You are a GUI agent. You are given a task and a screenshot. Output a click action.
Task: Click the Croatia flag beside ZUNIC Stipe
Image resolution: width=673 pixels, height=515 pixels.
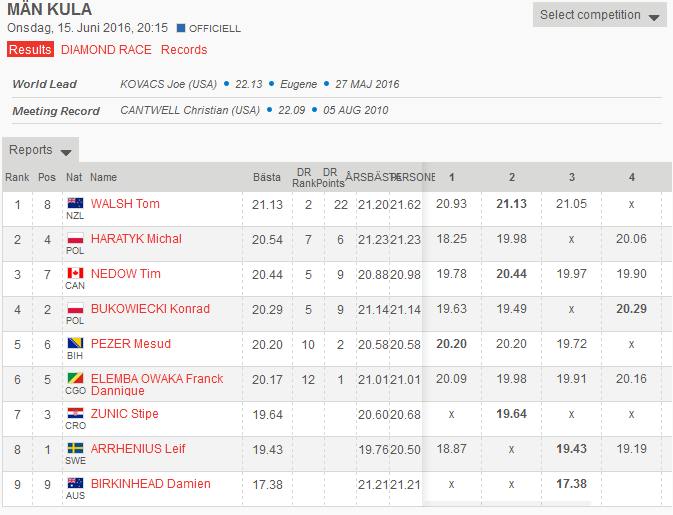[x=73, y=413]
